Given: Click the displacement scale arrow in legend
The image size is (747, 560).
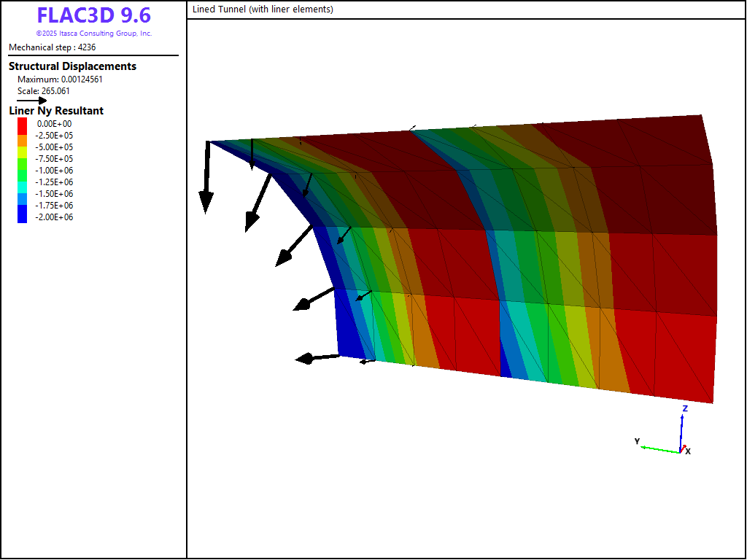Looking at the screenshot, I should (31, 101).
